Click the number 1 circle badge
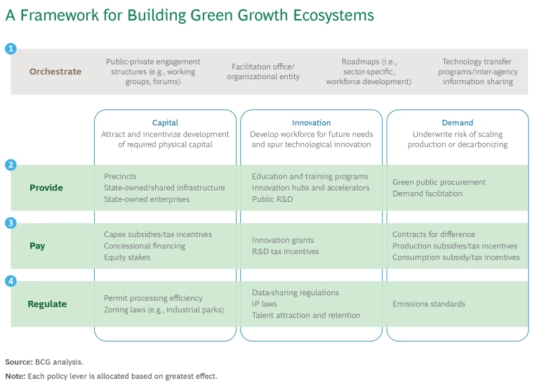Image resolution: width=539 pixels, height=392 pixels. tap(11, 48)
